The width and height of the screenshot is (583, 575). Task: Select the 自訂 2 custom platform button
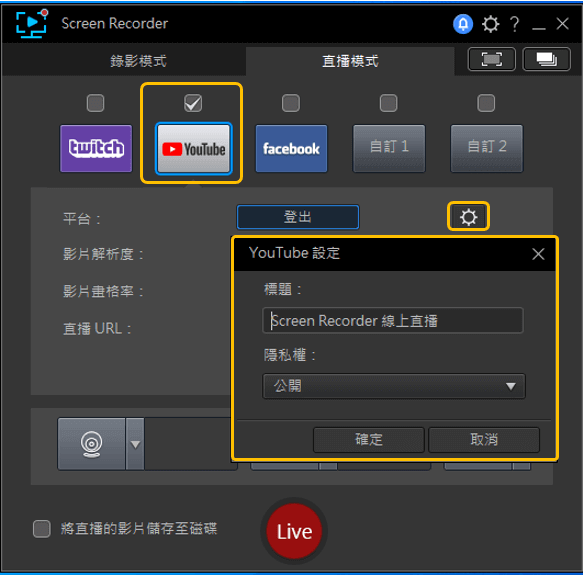click(x=487, y=148)
